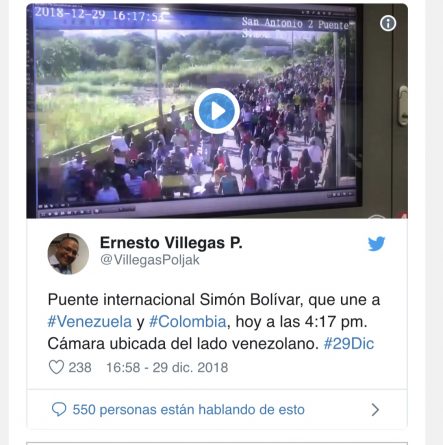Open the #29Dic hashtag

[x=349, y=344]
